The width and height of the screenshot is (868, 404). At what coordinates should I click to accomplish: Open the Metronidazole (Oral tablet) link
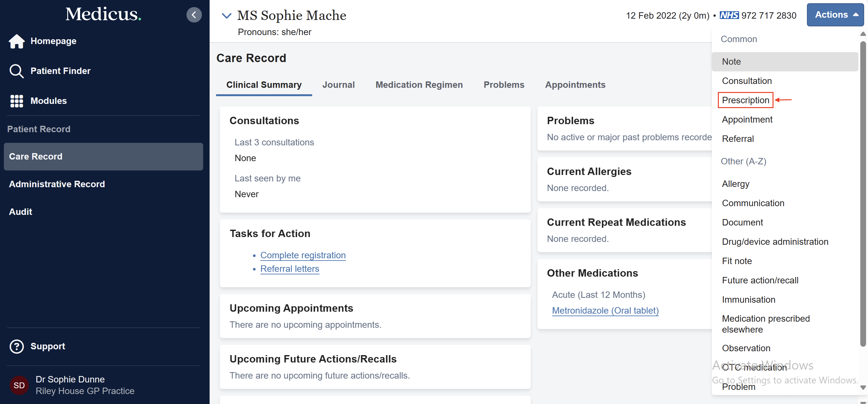point(605,311)
